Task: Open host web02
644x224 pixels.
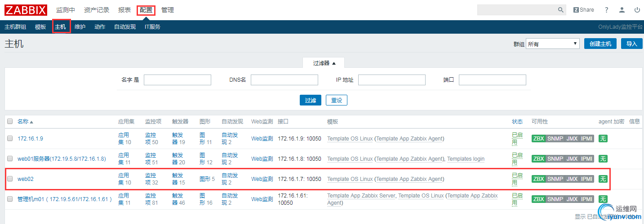Action: click(x=26, y=179)
